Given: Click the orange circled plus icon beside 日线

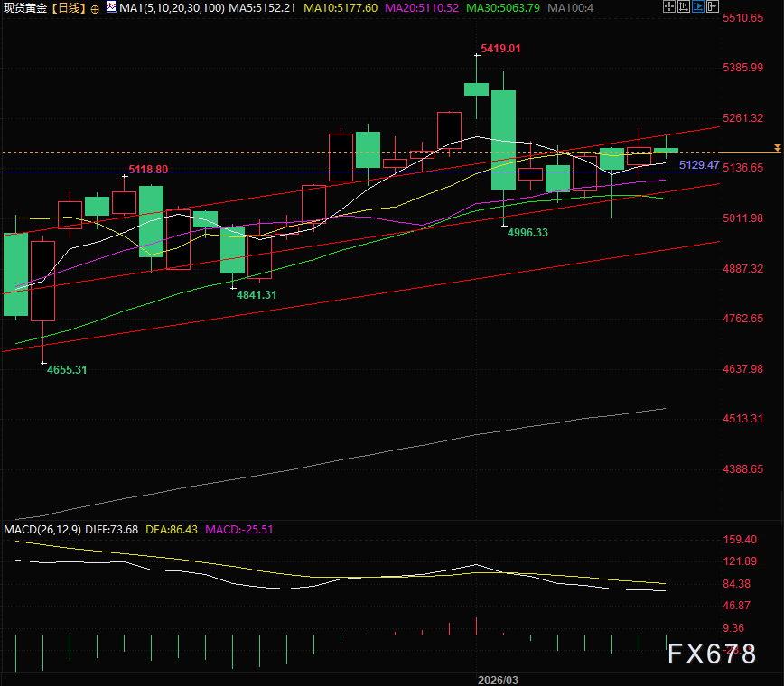Looking at the screenshot, I should click(x=95, y=9).
